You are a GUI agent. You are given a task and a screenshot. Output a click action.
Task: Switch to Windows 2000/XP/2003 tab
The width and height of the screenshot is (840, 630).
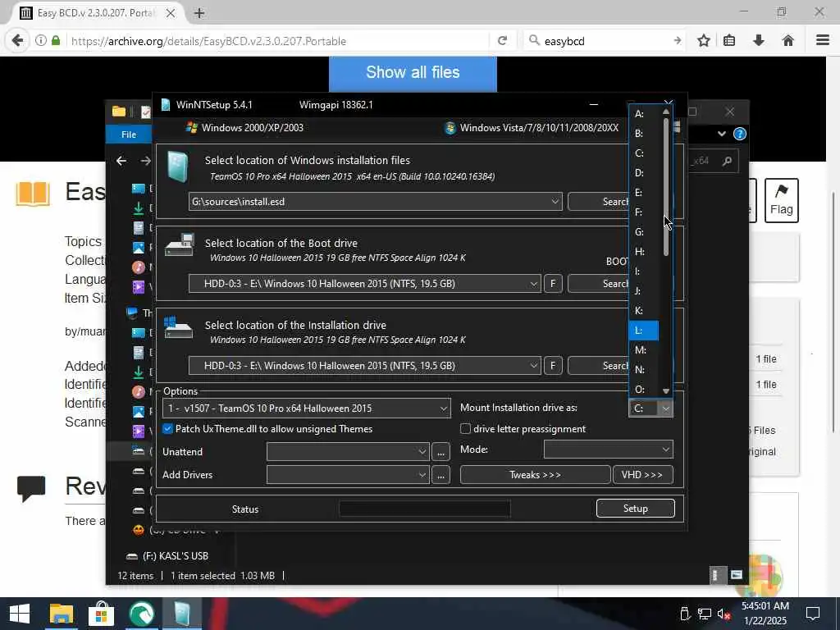(244, 127)
